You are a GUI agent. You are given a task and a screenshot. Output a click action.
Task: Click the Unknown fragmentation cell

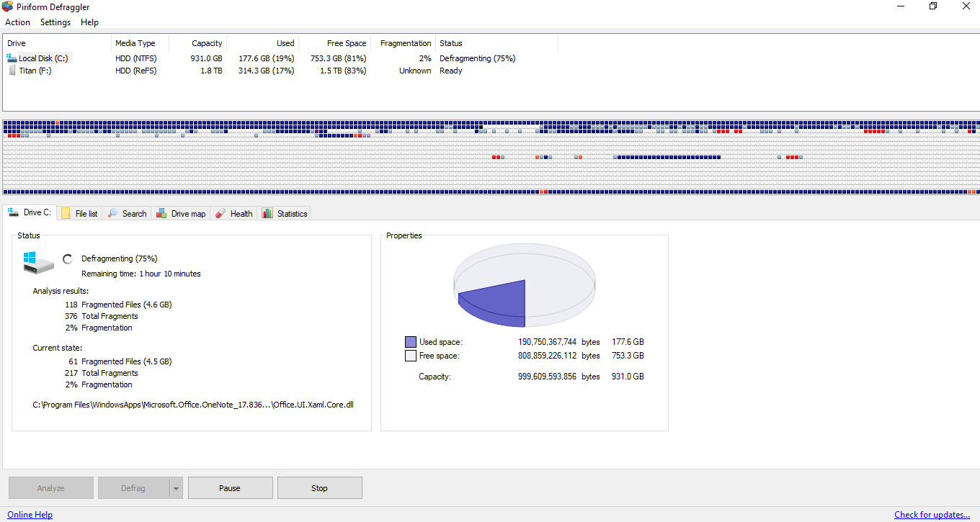[415, 71]
